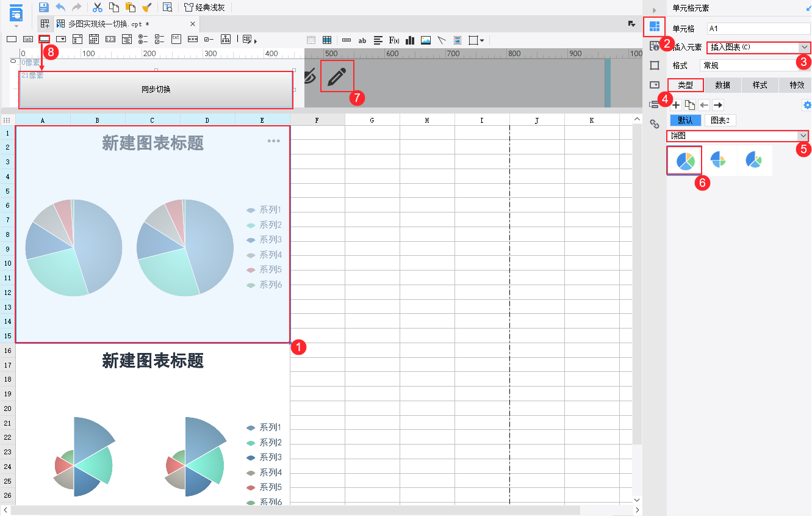Choose the third pie style thumbnail
Screen dimensions: 812x516
755,161
